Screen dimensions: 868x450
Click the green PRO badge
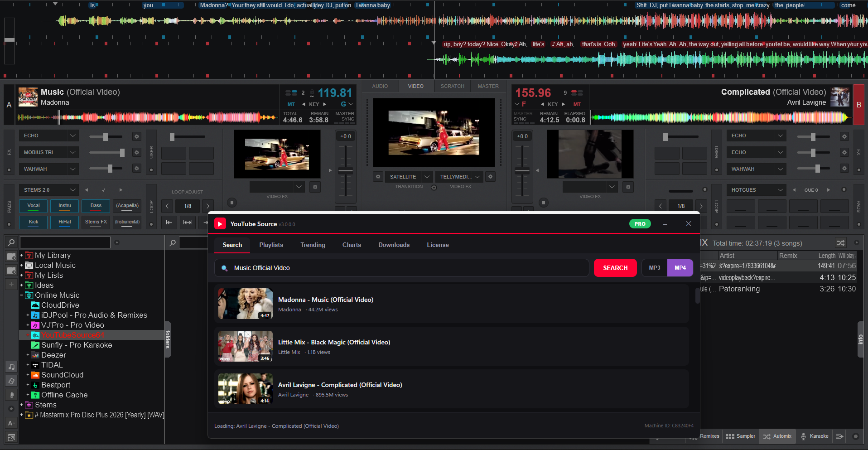point(640,224)
